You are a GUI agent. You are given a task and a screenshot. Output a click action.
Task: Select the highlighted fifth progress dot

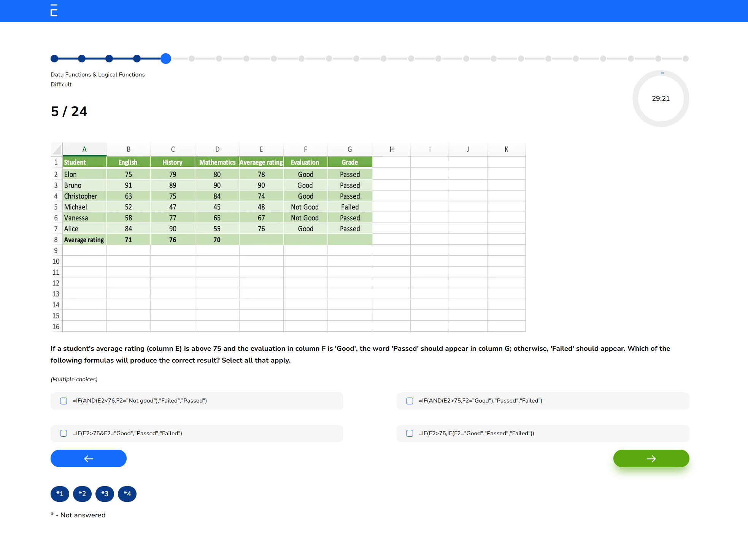tap(166, 59)
